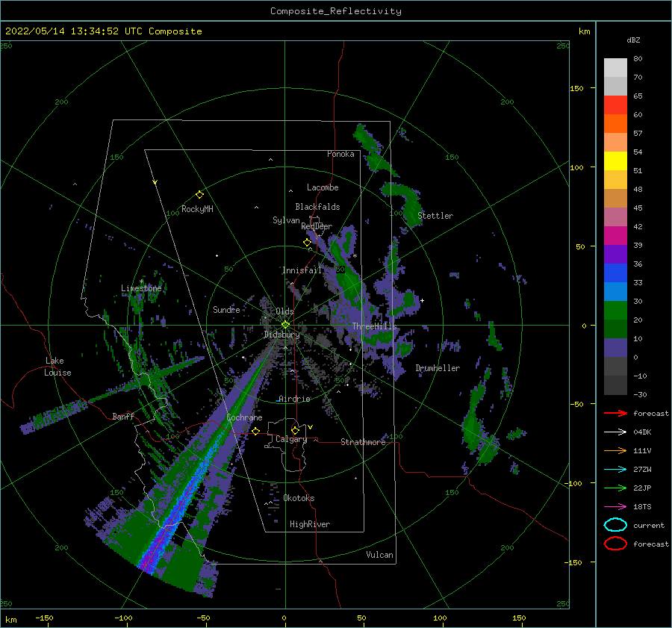The image size is (672, 628).
Task: Click the Cochrane city label
Action: click(x=244, y=417)
